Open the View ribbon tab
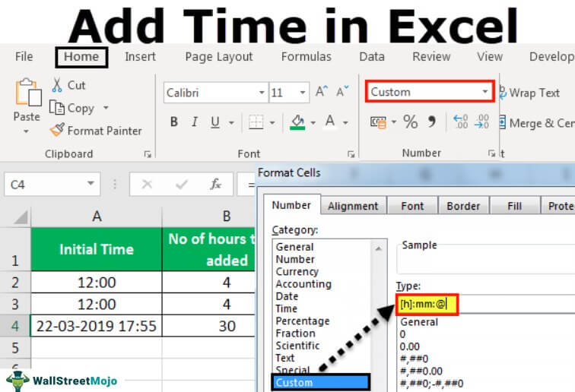Viewport: 575px width, 392px height. coord(490,57)
